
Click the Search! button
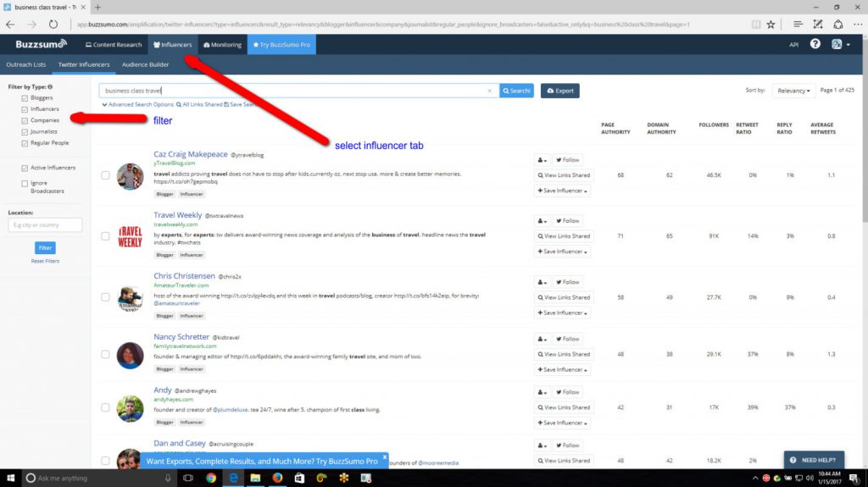coord(516,91)
